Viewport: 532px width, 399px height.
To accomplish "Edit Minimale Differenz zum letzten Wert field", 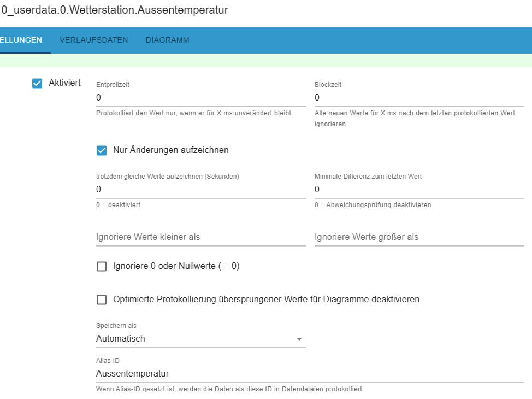I will [419, 190].
